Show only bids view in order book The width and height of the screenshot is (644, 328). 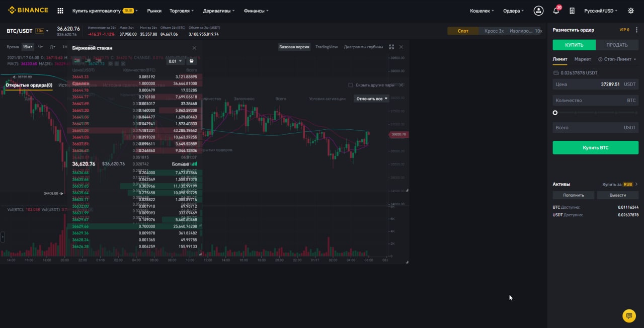coord(88,61)
